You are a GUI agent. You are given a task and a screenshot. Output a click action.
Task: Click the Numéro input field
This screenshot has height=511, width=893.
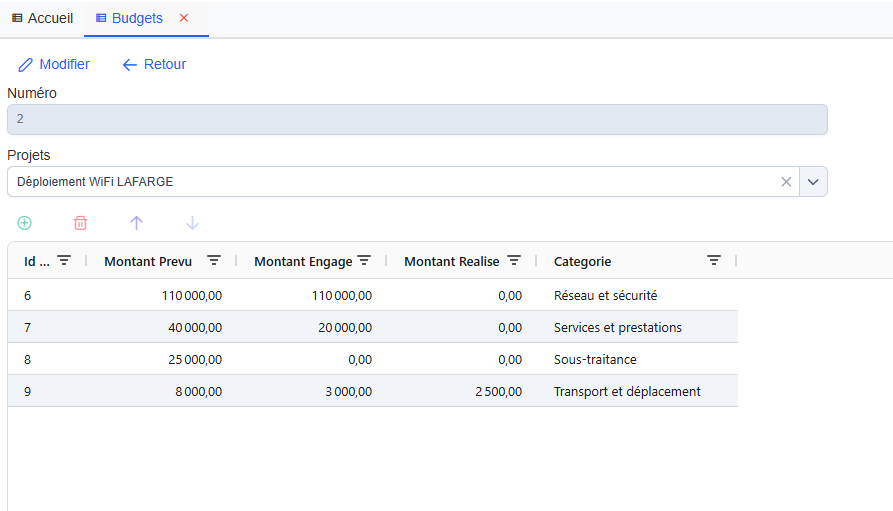(417, 119)
